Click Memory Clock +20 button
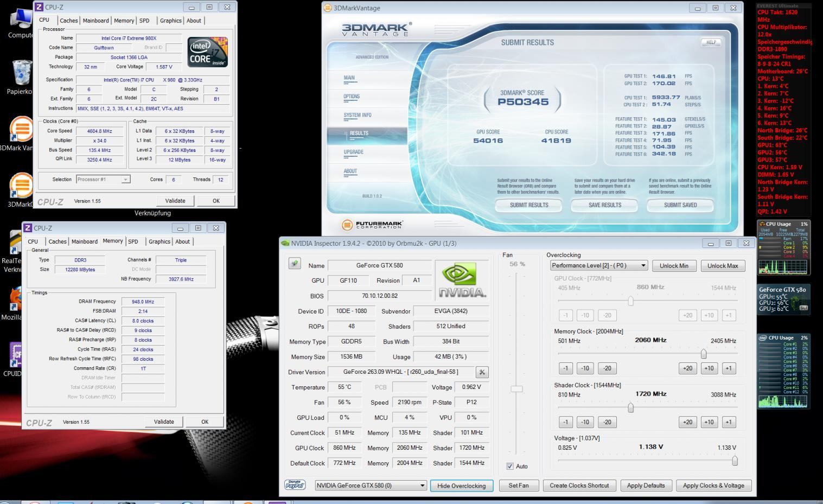823x504 pixels. (x=687, y=368)
